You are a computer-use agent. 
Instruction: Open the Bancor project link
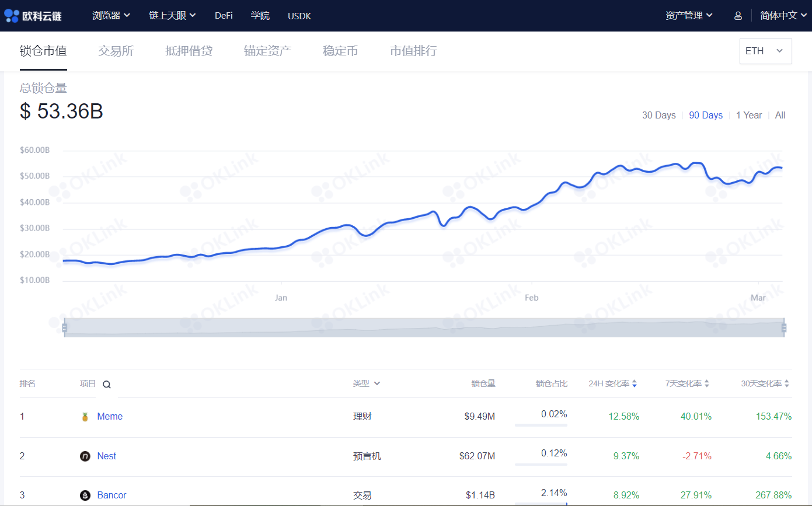pos(111,495)
